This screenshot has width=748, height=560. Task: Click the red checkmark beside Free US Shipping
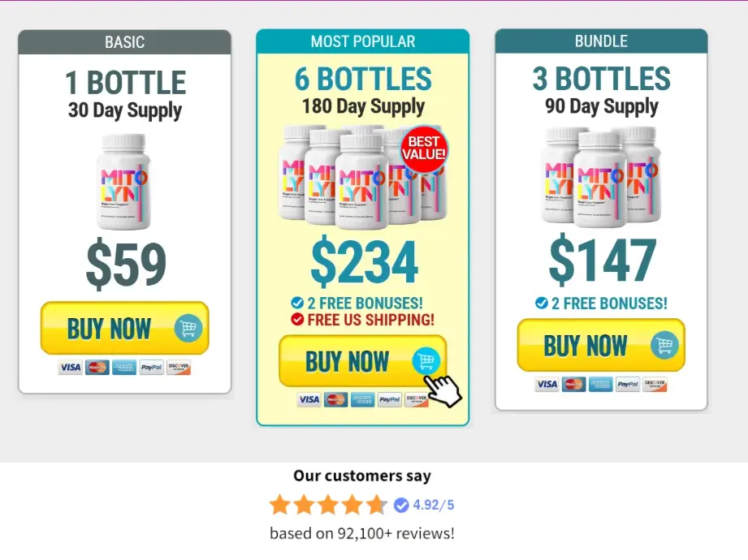point(297,320)
